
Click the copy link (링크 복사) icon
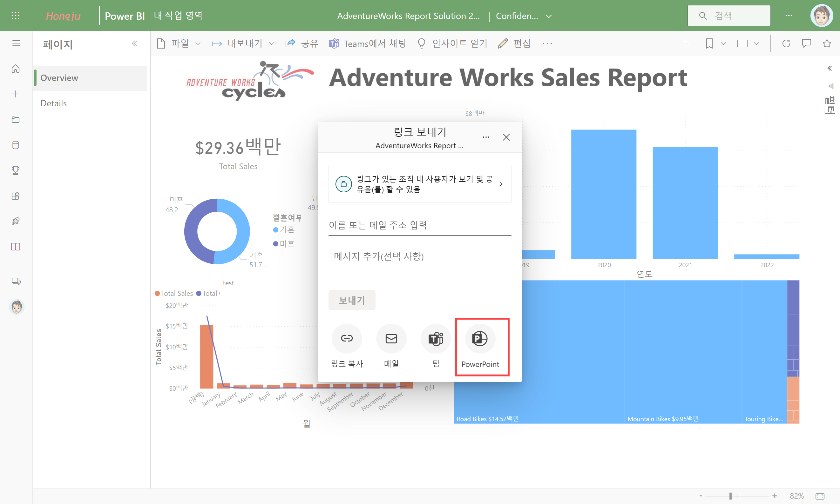click(x=346, y=339)
